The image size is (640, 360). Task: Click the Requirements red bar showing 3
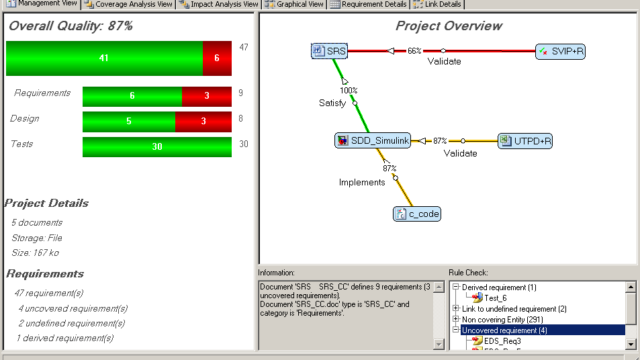(x=207, y=96)
